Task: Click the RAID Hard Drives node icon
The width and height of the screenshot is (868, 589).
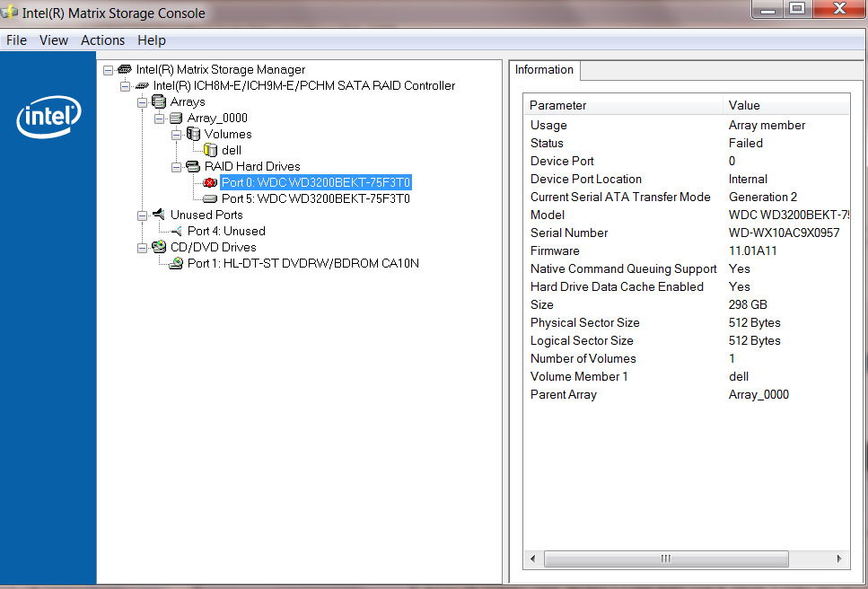Action: click(193, 166)
